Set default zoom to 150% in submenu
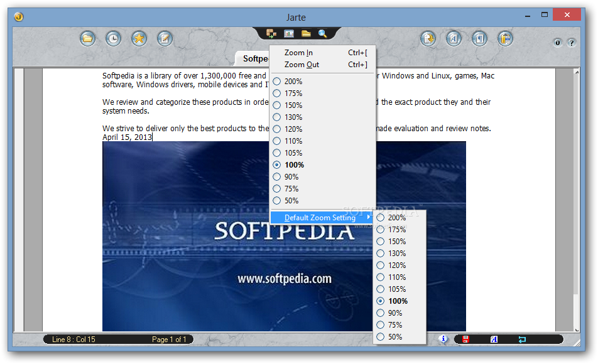The image size is (598, 364). [x=400, y=241]
